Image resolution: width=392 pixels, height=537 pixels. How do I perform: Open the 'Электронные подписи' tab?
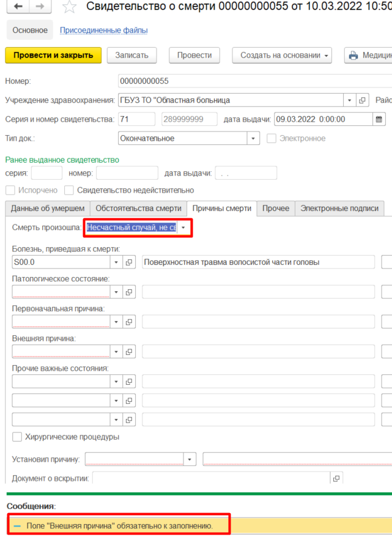[x=339, y=209]
